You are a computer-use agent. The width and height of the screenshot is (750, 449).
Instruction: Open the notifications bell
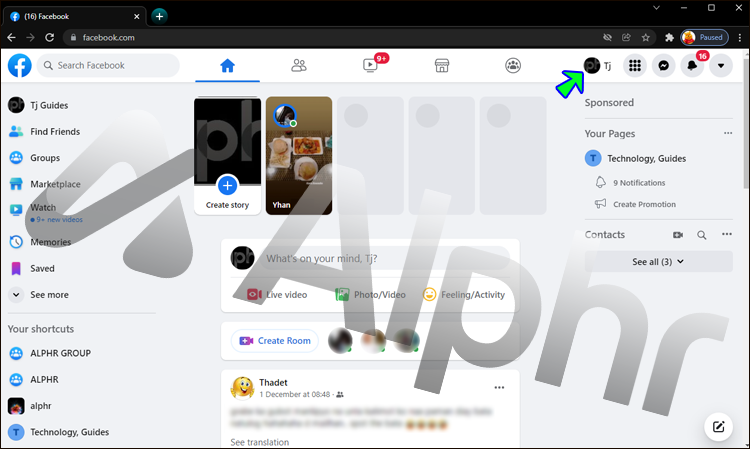point(692,66)
